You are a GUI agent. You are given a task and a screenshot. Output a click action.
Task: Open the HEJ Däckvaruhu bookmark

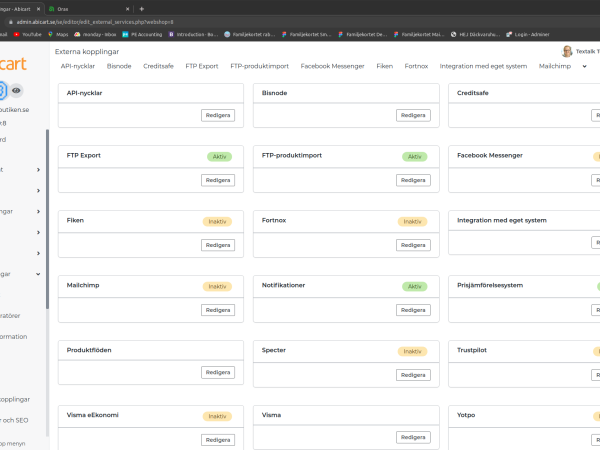point(475,34)
